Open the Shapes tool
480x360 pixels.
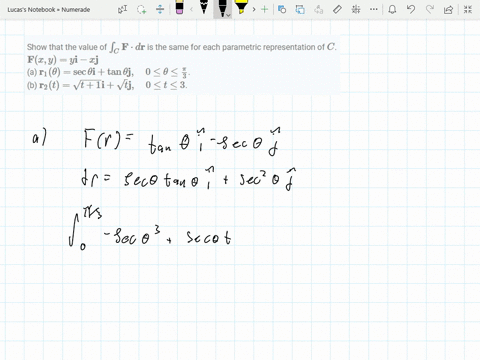click(x=282, y=9)
